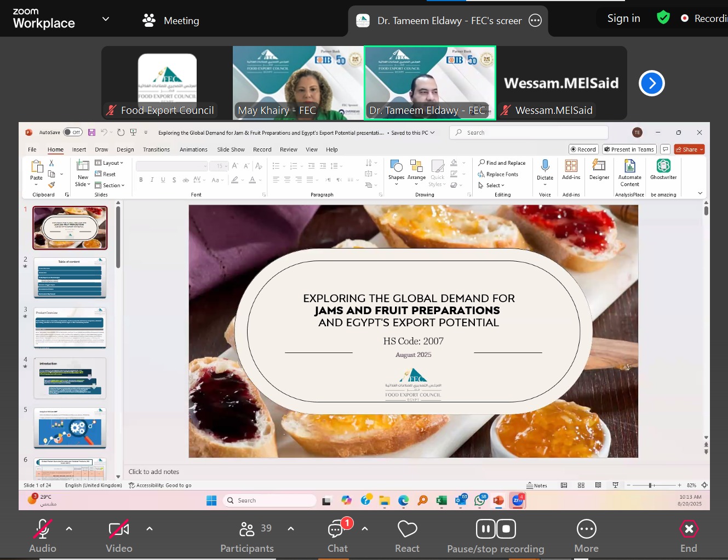Viewport: 728px width, 560px height.
Task: Click Present in Teams button
Action: [x=629, y=149]
